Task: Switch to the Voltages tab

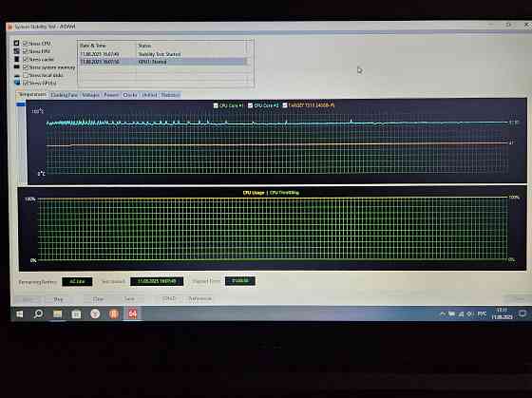Action: pyautogui.click(x=90, y=95)
